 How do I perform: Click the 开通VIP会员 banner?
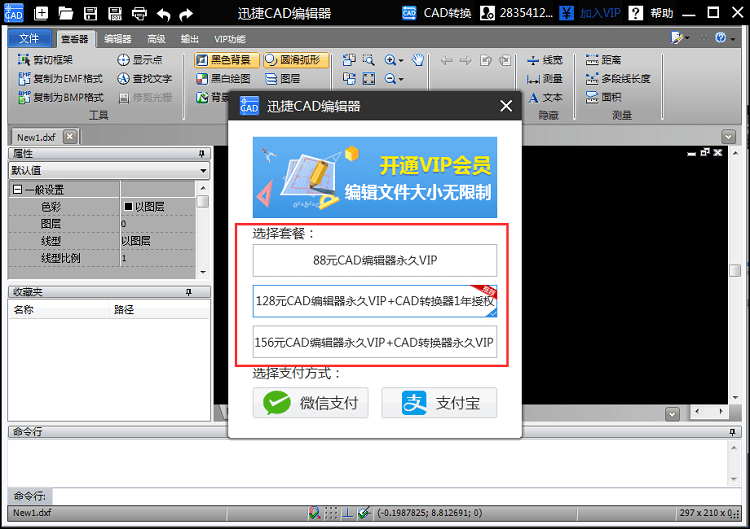(375, 177)
